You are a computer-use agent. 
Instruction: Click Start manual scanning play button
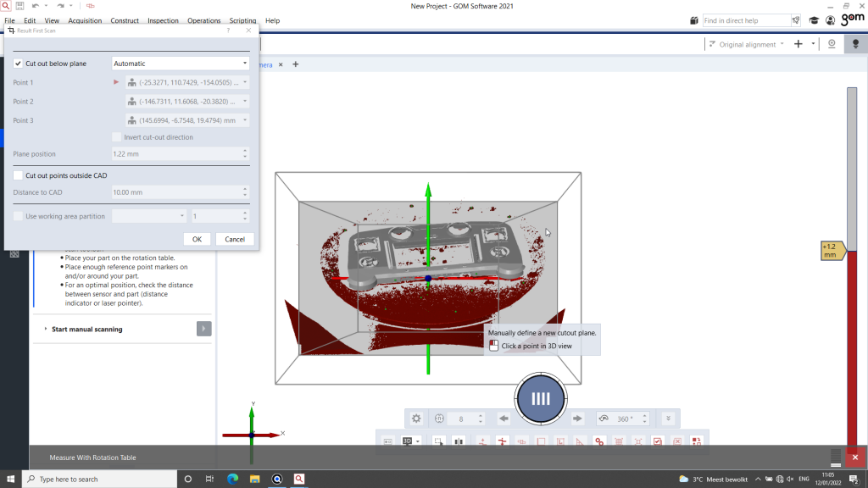click(x=203, y=329)
